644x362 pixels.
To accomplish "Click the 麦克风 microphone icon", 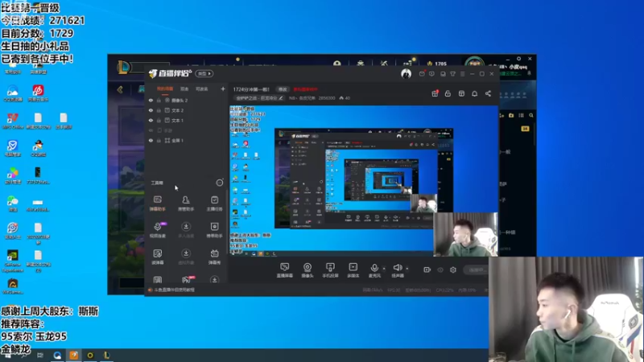I will pyautogui.click(x=374, y=269).
